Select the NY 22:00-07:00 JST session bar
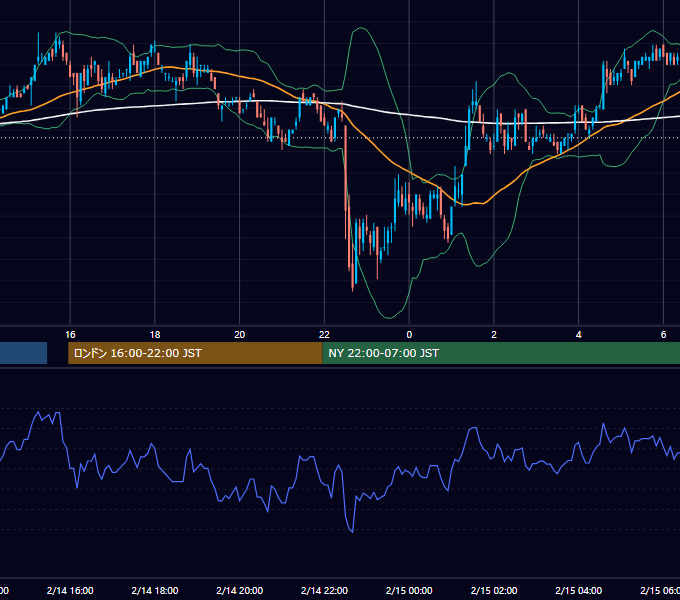 click(501, 353)
